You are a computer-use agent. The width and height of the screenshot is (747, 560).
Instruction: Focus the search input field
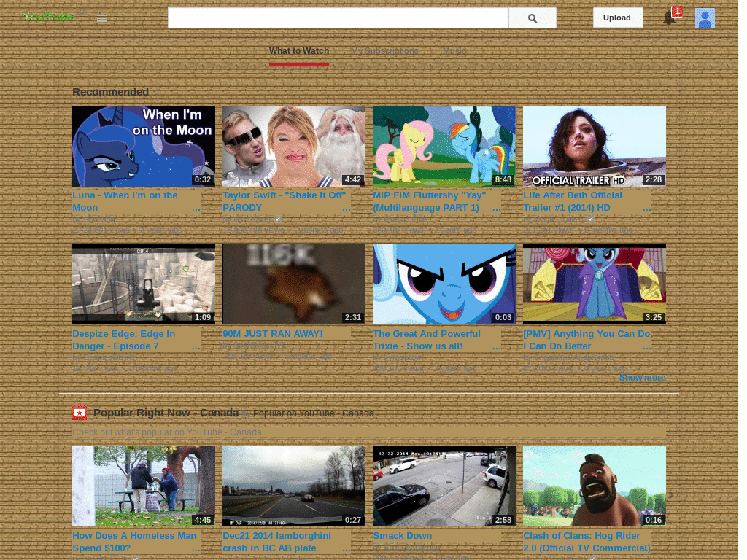pos(338,18)
